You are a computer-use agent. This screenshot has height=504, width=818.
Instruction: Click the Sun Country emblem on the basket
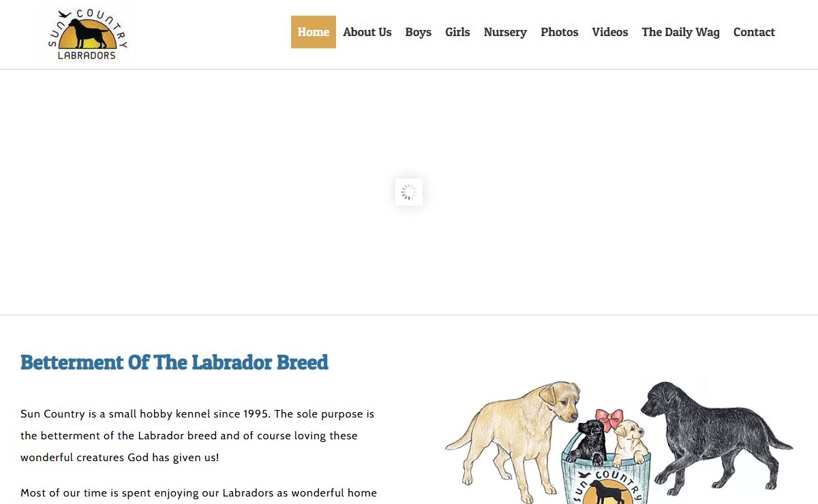pos(605,486)
